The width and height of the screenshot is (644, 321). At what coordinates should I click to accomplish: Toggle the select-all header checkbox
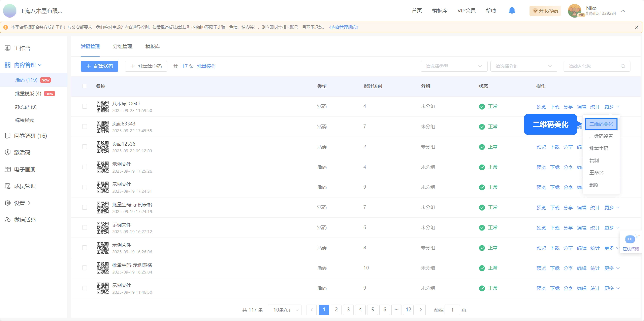pyautogui.click(x=85, y=86)
